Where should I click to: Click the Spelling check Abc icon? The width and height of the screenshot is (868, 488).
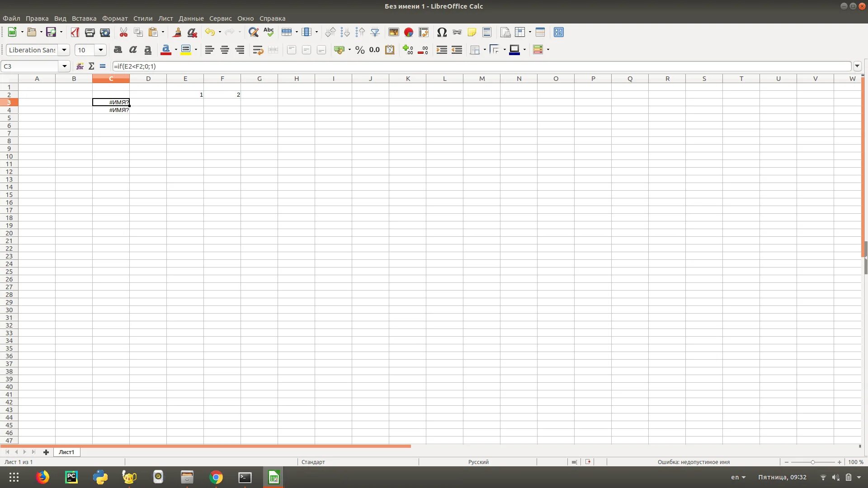269,32
